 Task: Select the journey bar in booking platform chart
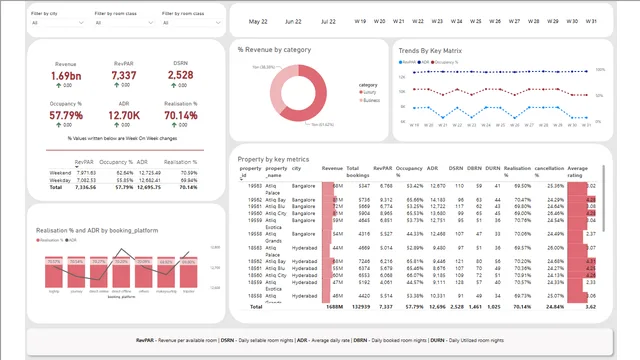[x=76, y=272]
